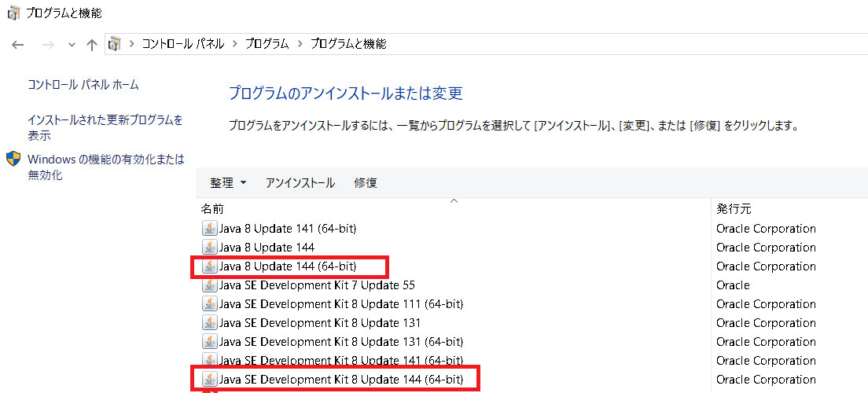This screenshot has height=393, width=868.
Task: Expand chevron between コントロール パネル and プログラム
Action: click(x=235, y=44)
